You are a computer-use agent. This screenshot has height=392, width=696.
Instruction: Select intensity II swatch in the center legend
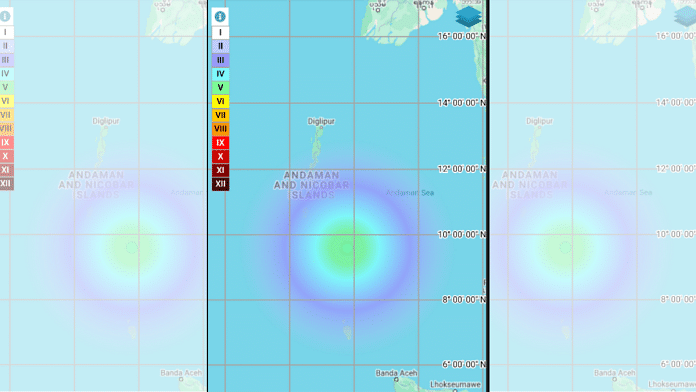click(220, 46)
